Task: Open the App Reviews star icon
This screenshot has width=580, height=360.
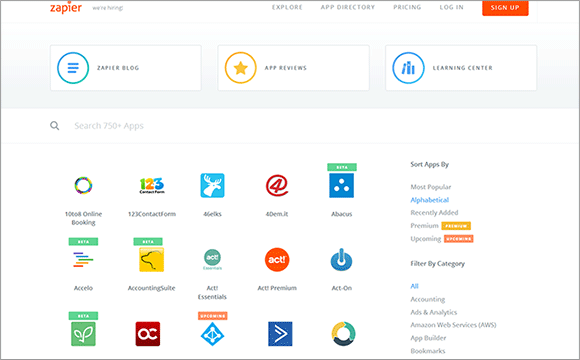Action: 240,68
